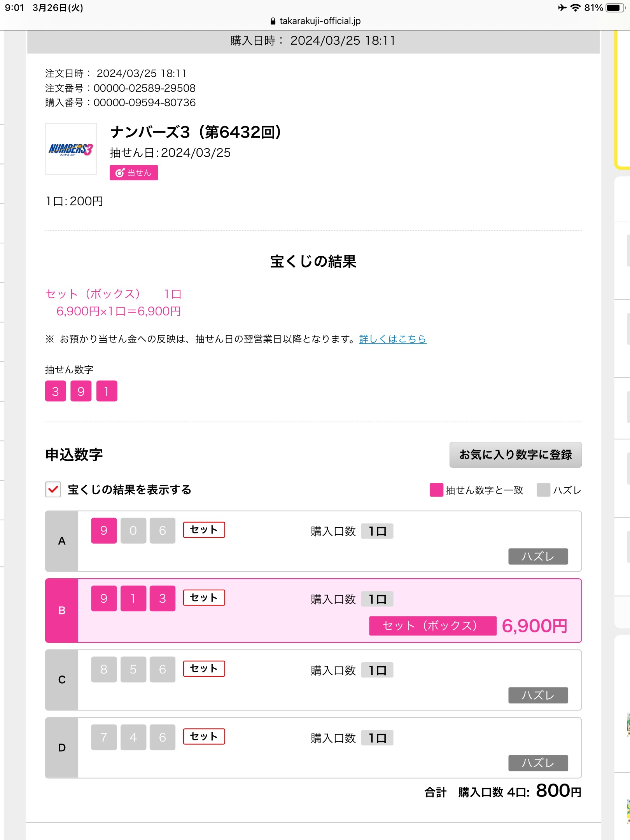Tap the pink 当せん badge
Image resolution: width=630 pixels, height=840 pixels.
134,173
